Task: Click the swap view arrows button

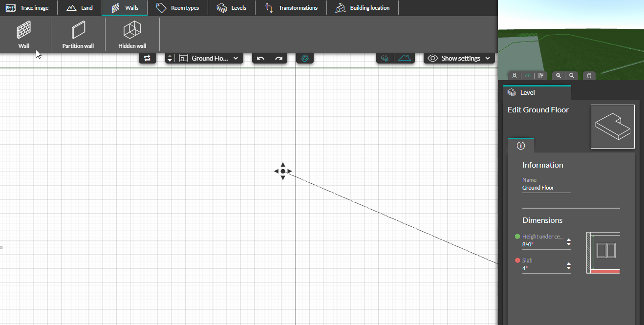Action: point(147,58)
